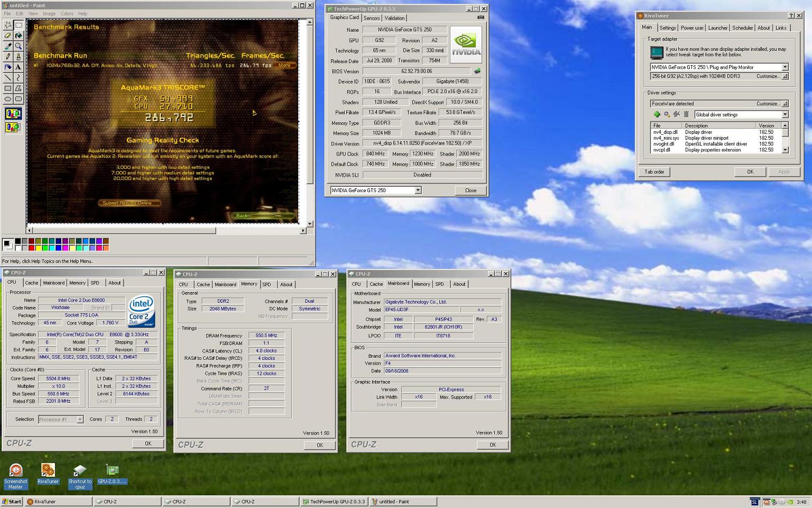Click Paint's horizontal scrollbar right arrow

[x=303, y=231]
